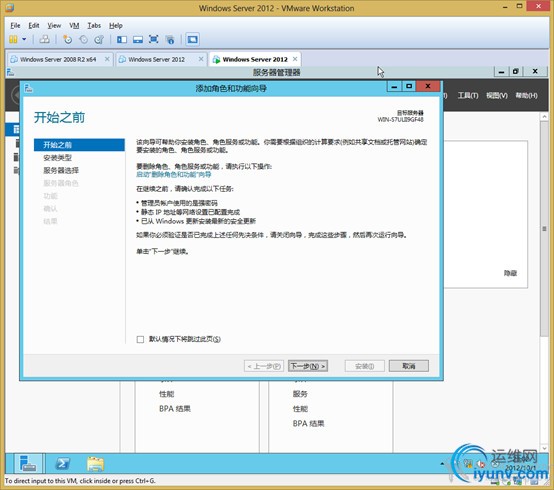
Task: Click Send Ctrl+Alt+Del toolbar icon
Action: pyautogui.click(x=45, y=39)
